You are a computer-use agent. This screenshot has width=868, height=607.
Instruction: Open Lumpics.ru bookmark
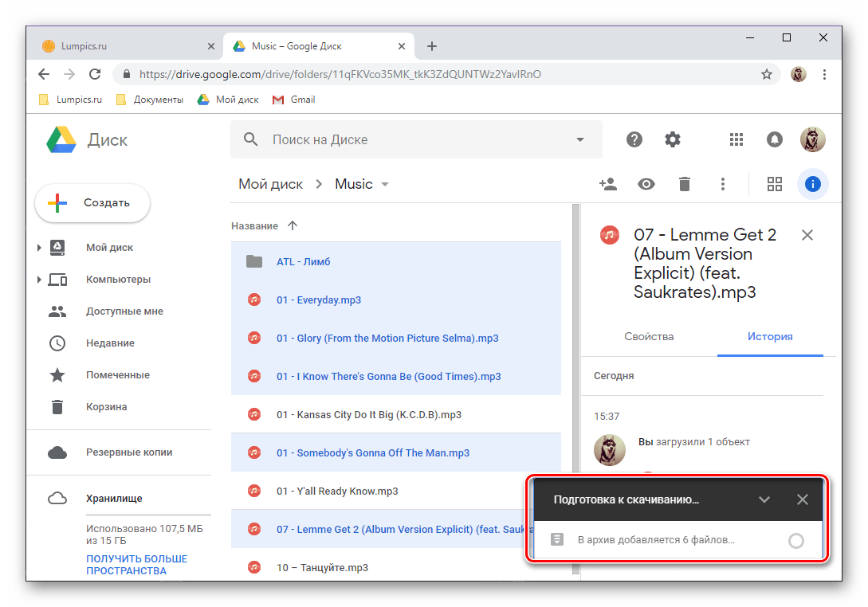click(x=71, y=100)
